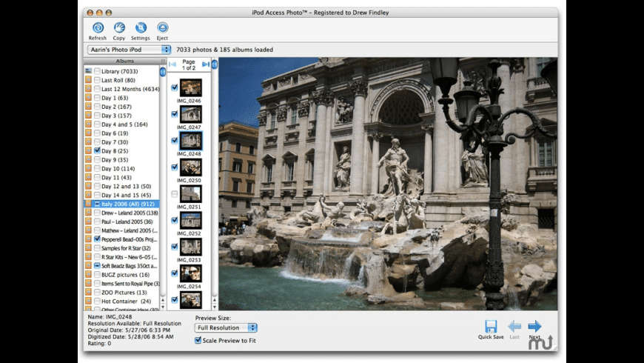Uncheck the Pepperell Bead album checkbox
Viewport: 644px width, 363px height.
point(97,239)
